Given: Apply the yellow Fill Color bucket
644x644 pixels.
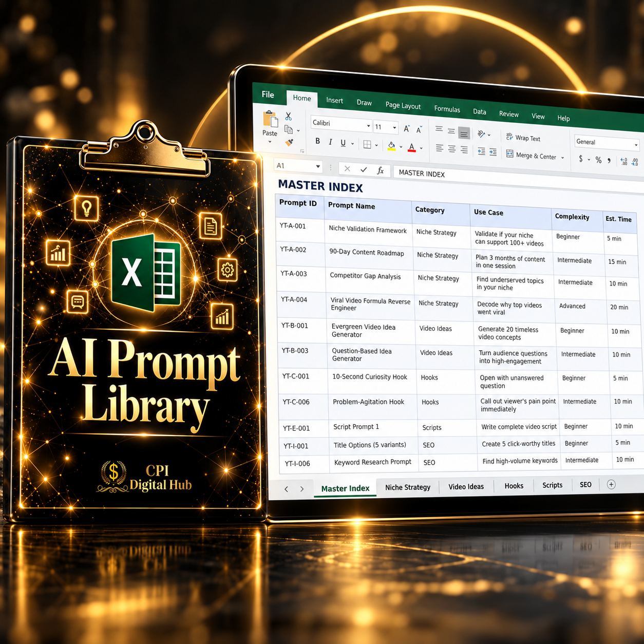Looking at the screenshot, I should pyautogui.click(x=391, y=146).
